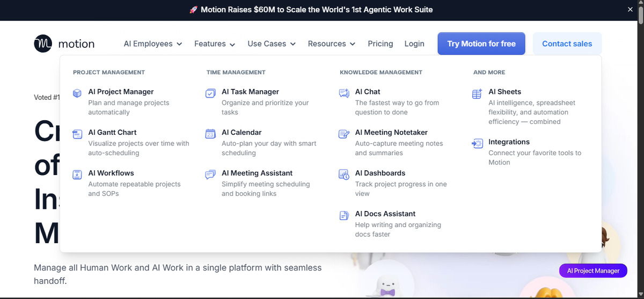644x299 pixels.
Task: Click the Contact sales button
Action: (567, 44)
